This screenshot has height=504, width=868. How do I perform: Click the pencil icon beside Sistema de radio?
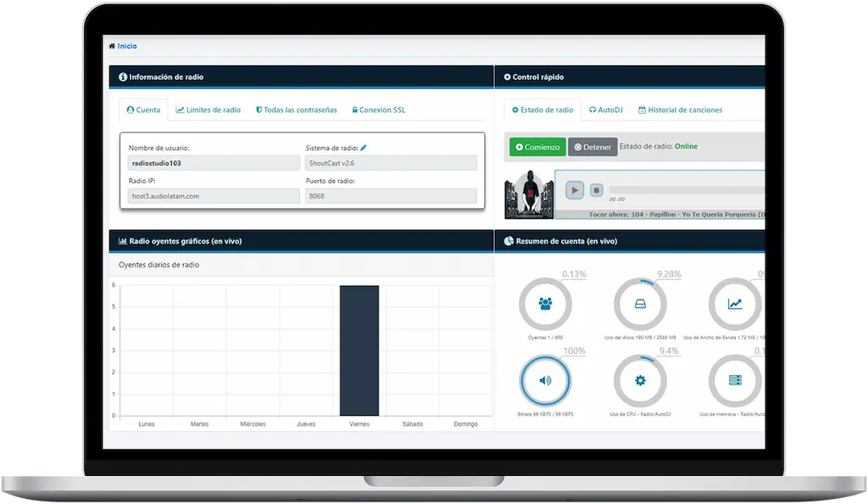point(364,148)
